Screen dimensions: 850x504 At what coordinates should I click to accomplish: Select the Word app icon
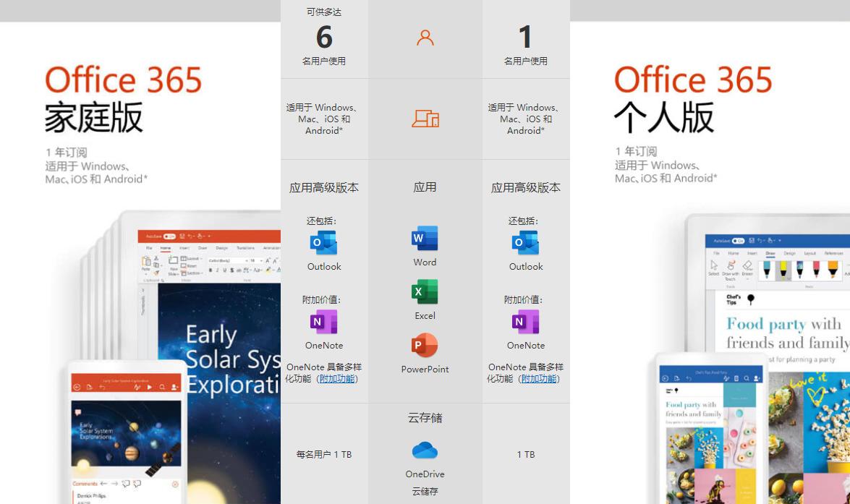click(x=425, y=238)
